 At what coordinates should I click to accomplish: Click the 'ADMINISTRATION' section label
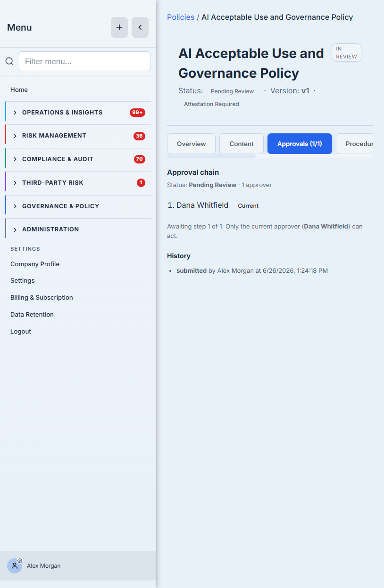[50, 229]
